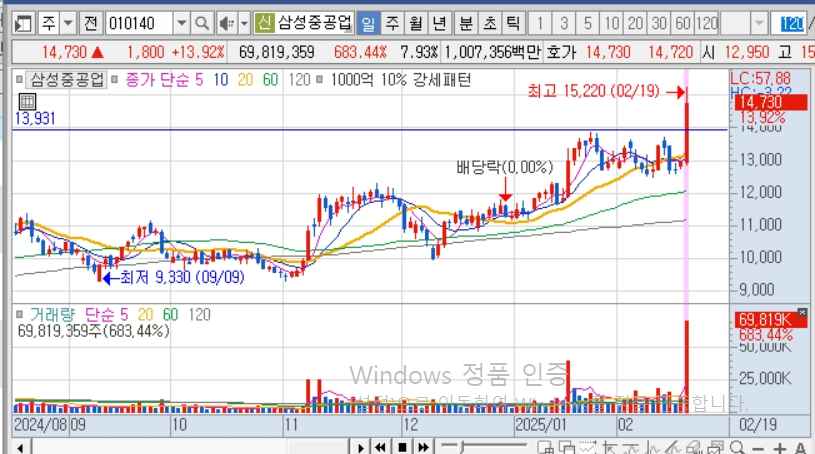The height and width of the screenshot is (454, 815).
Task: Click the 삼성중공업 chart legend label
Action: click(67, 80)
